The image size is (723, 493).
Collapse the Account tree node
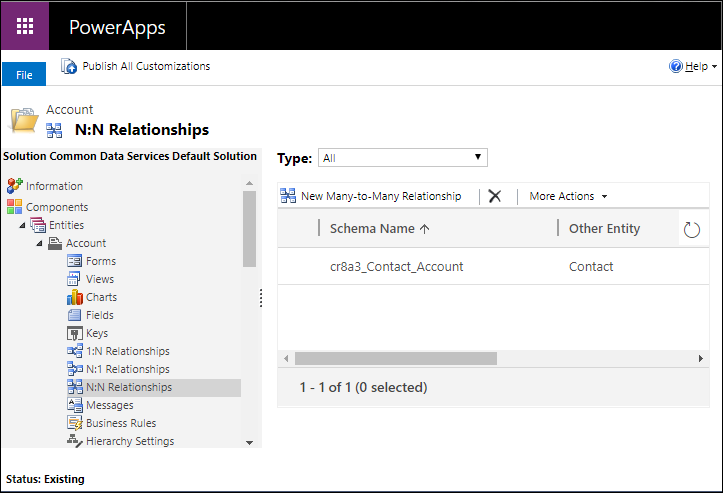[x=39, y=244]
